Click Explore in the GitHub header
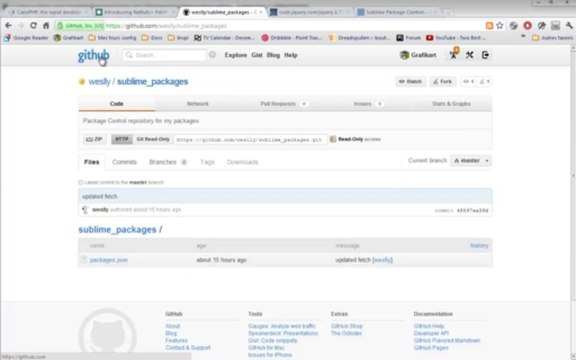This screenshot has width=576, height=360. click(235, 55)
